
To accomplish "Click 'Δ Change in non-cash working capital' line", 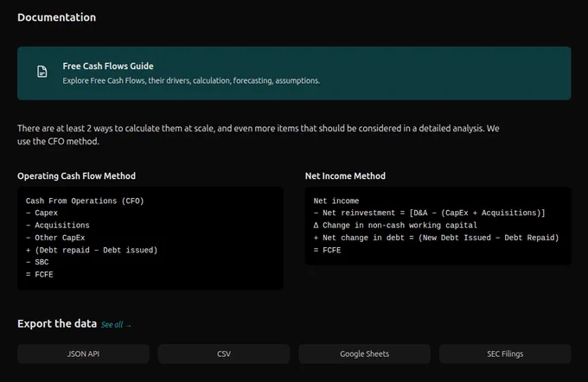I will 395,226.
